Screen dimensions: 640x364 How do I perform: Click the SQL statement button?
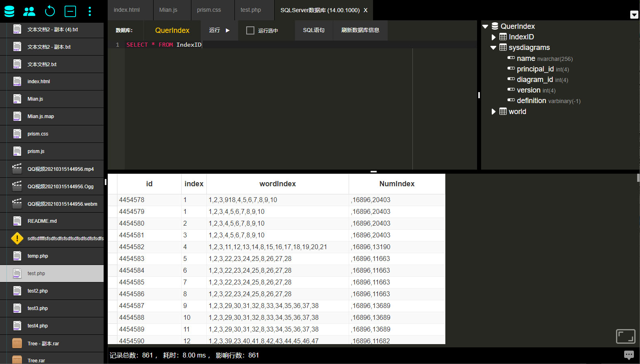[x=314, y=30]
